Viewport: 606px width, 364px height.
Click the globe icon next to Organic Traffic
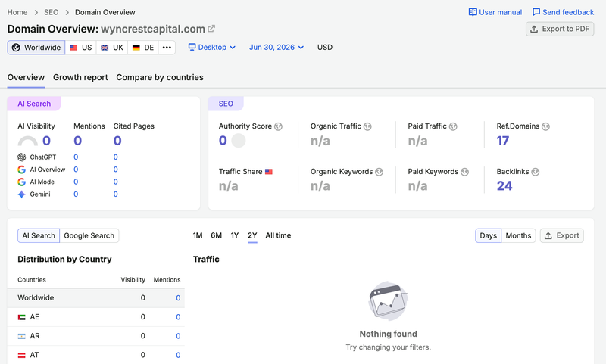pos(367,126)
